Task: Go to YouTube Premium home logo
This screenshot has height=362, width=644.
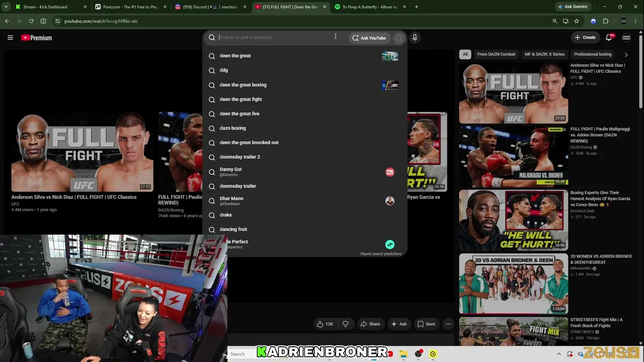Action: point(36,38)
